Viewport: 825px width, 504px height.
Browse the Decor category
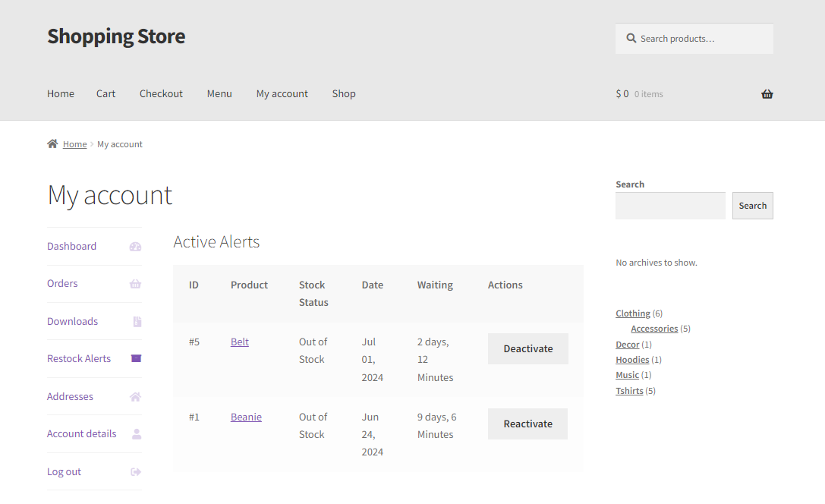click(627, 345)
